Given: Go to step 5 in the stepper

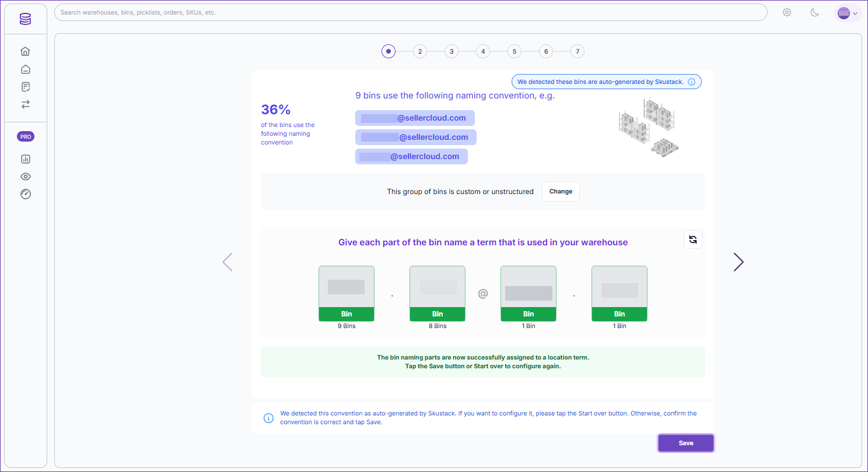Looking at the screenshot, I should (x=514, y=51).
